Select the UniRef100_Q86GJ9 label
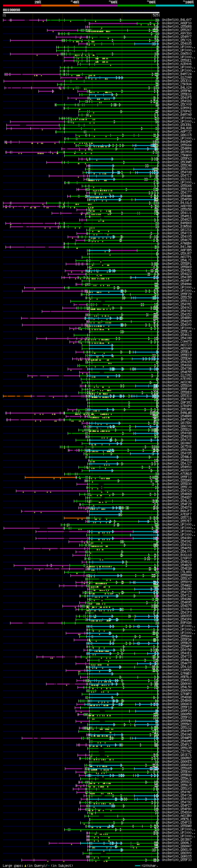The image size is (197, 868). [x=177, y=850]
